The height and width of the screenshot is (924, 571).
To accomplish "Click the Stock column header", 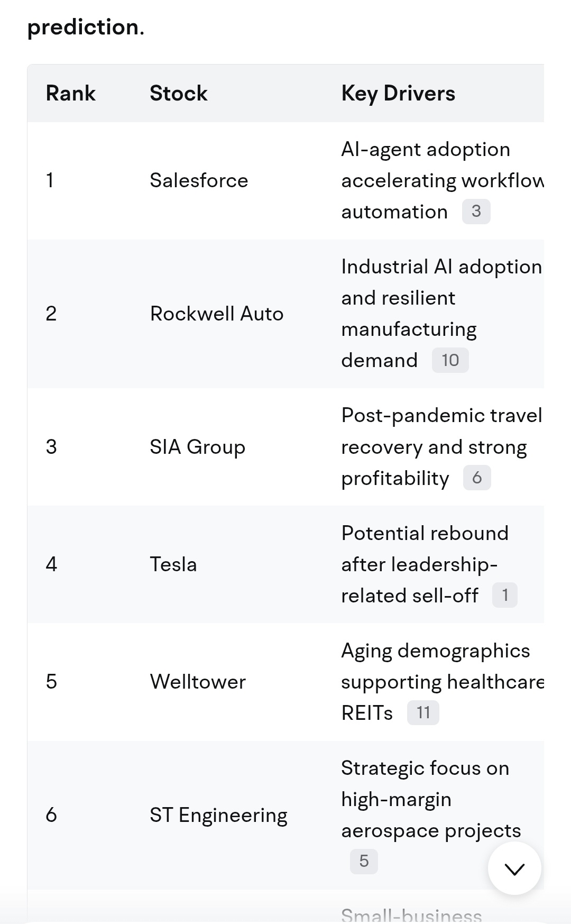I will 179,94.
